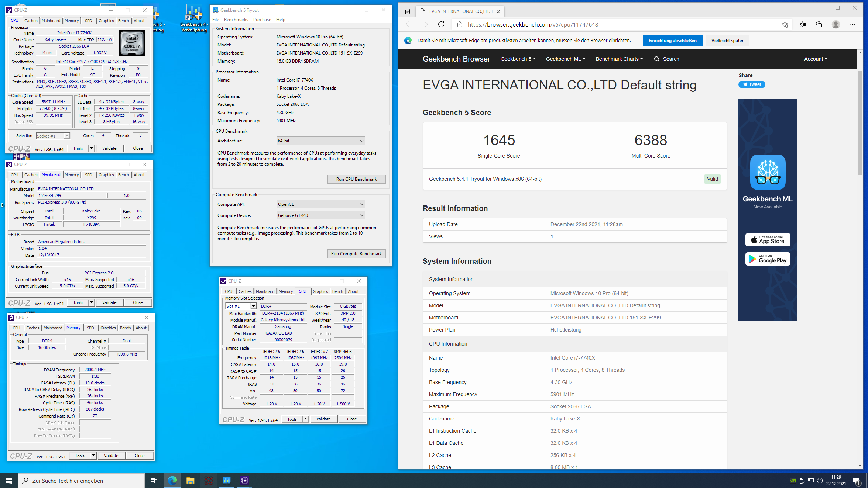Open the volume control in system tray
The image size is (868, 488).
pos(820,481)
